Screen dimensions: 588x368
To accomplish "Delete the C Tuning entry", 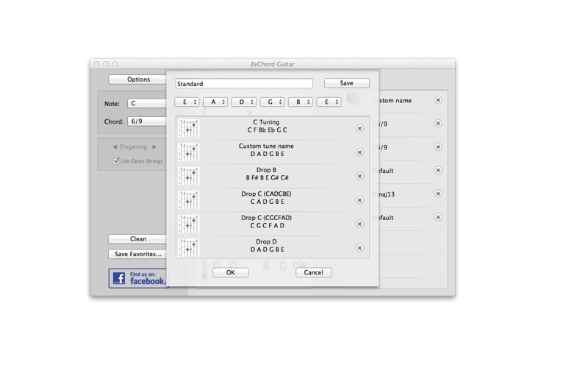I will click(359, 128).
